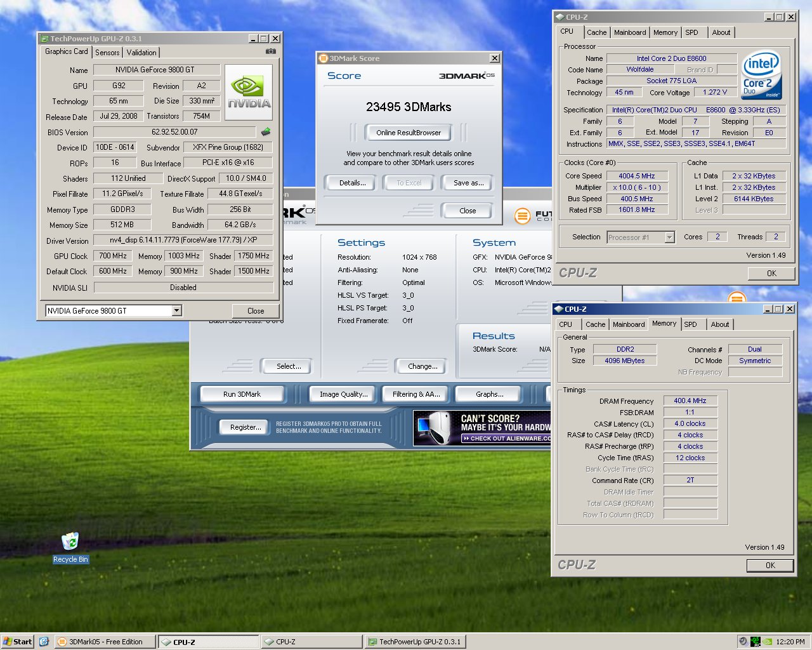Switch to the Sensors tab in GPU-Z

pyautogui.click(x=107, y=53)
